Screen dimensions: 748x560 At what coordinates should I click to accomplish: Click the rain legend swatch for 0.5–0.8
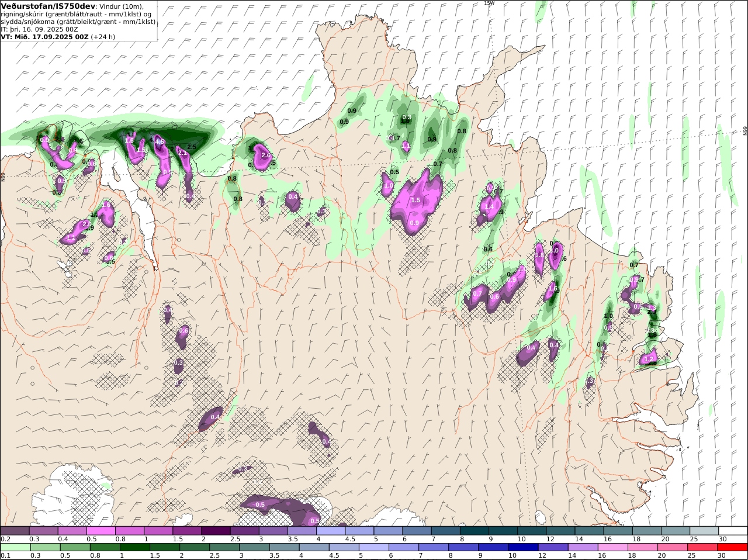point(75,547)
